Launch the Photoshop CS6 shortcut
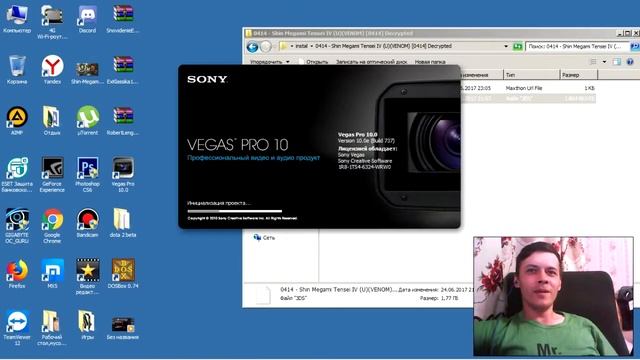The image size is (640, 360). click(87, 175)
